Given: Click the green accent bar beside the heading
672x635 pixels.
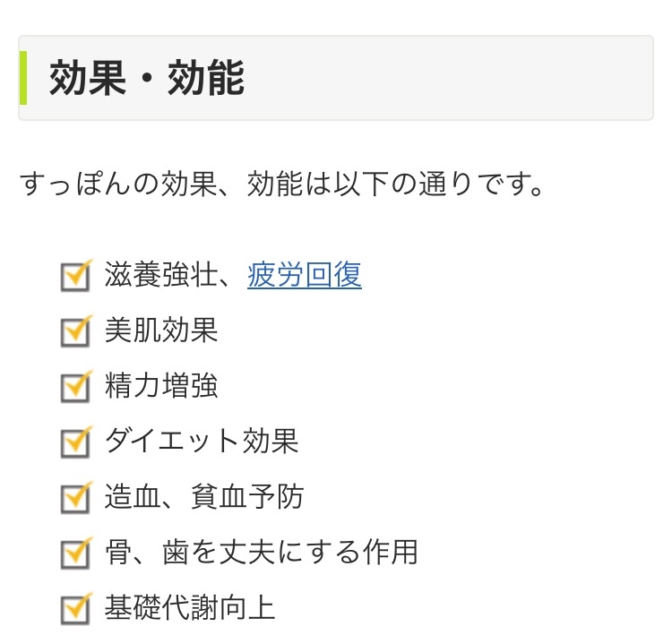Looking at the screenshot, I should (x=23, y=78).
